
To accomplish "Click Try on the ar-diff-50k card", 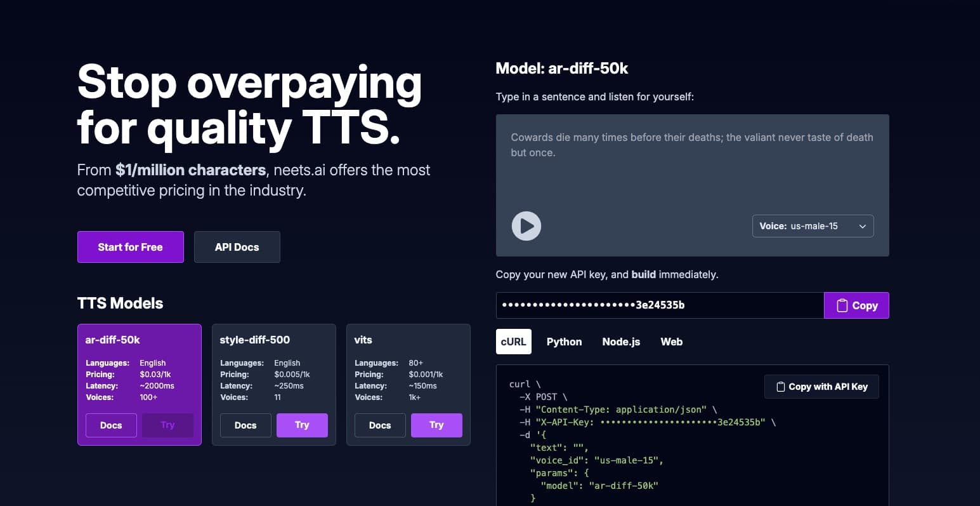I will coord(167,425).
